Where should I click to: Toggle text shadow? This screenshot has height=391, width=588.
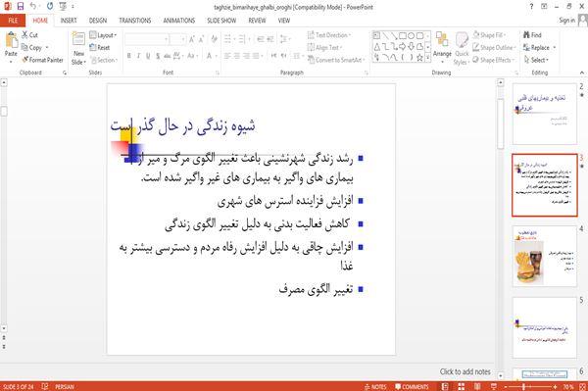[158, 56]
